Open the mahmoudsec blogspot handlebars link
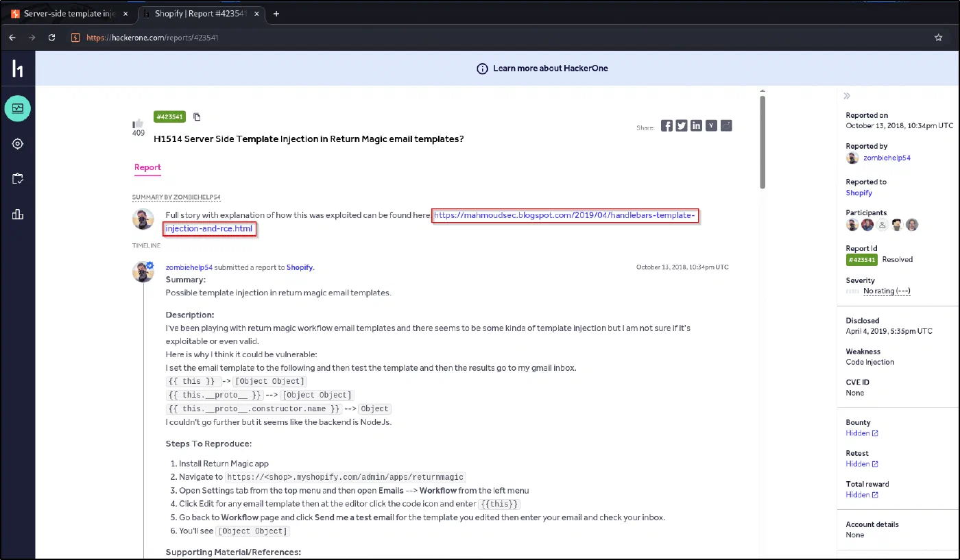The image size is (960, 560). pyautogui.click(x=565, y=215)
